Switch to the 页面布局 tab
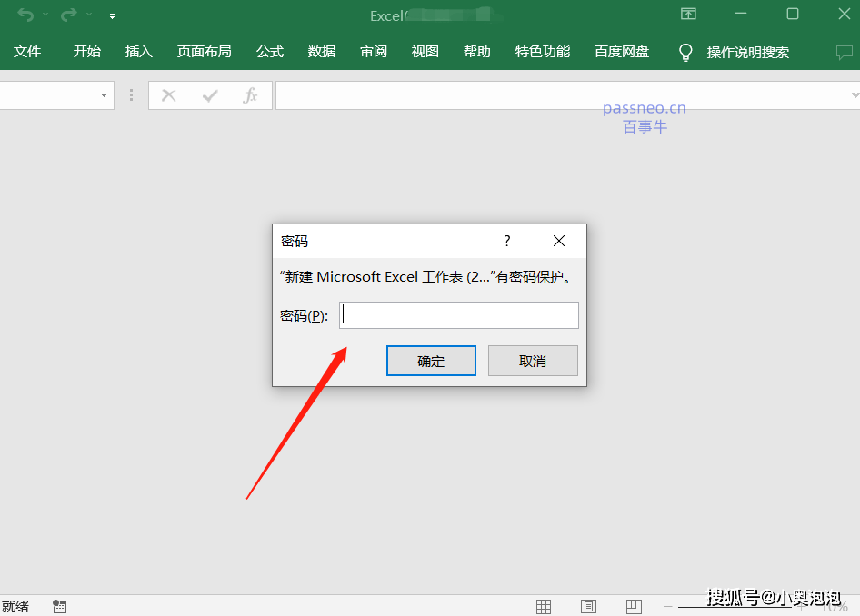 [204, 52]
